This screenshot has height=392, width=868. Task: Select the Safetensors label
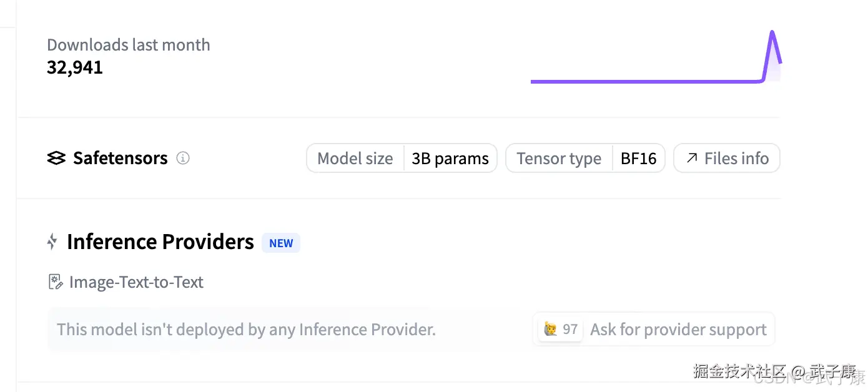pyautogui.click(x=120, y=159)
